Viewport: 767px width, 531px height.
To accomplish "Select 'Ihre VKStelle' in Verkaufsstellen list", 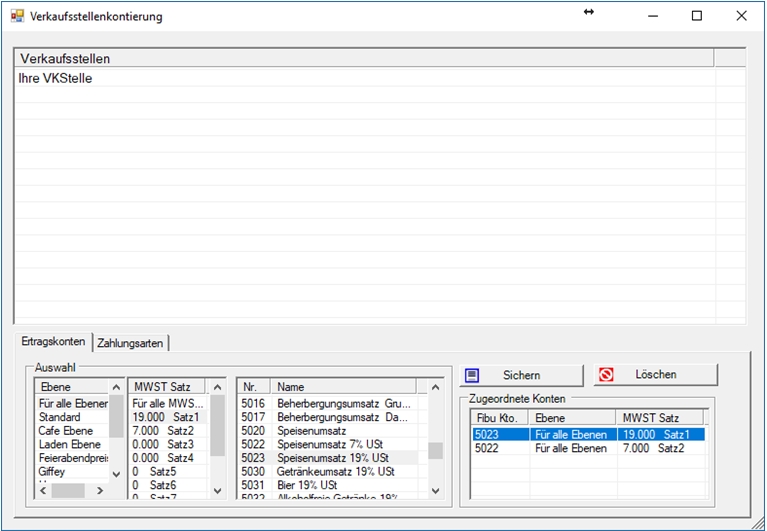I will [56, 78].
